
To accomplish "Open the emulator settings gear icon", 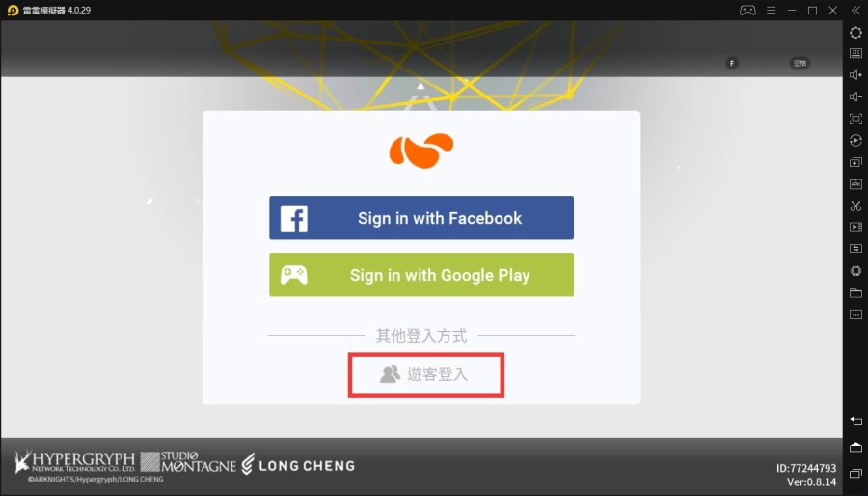I will tap(855, 33).
